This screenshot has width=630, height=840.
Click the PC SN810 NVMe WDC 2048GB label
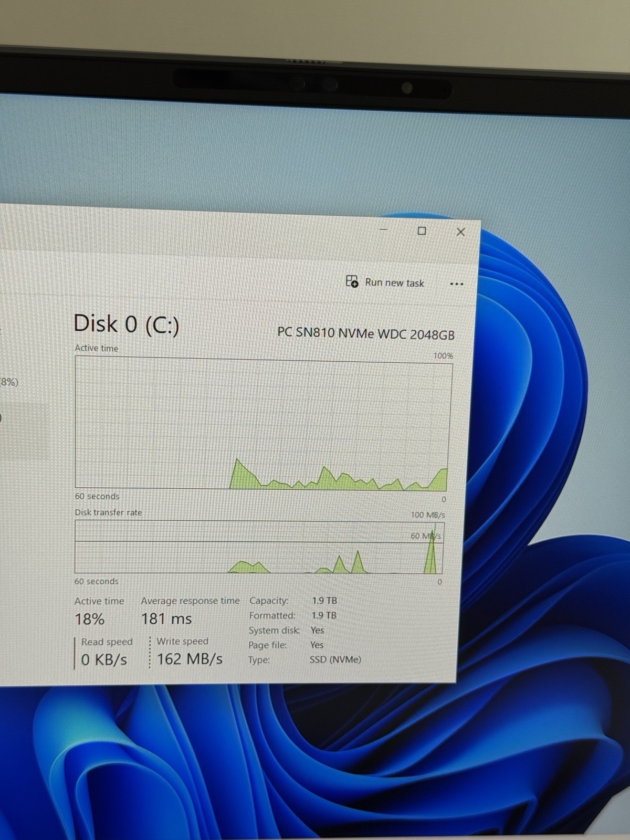pos(366,333)
